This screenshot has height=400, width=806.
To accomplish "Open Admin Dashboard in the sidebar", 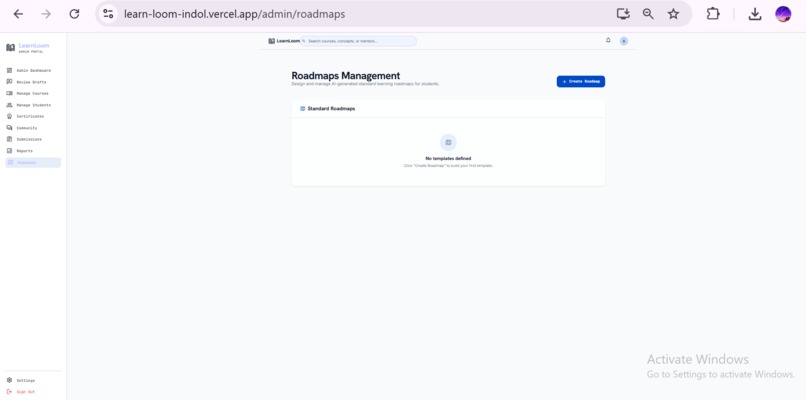I will click(33, 70).
